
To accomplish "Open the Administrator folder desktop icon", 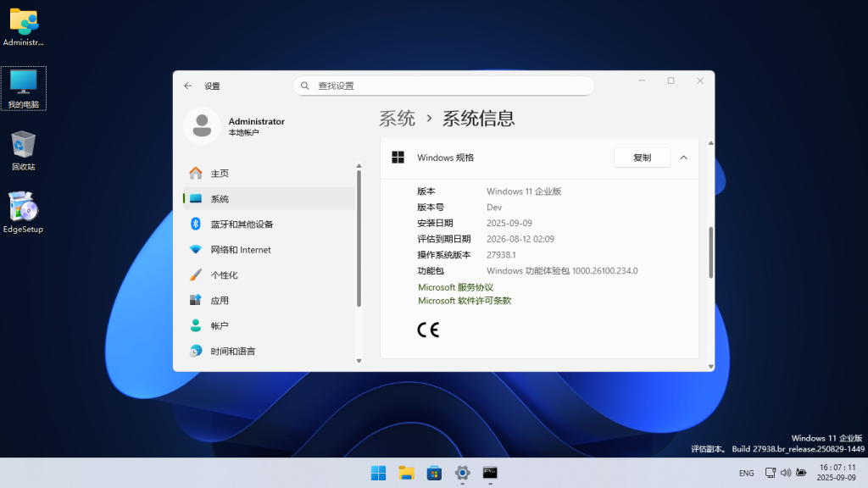I will click(x=23, y=26).
